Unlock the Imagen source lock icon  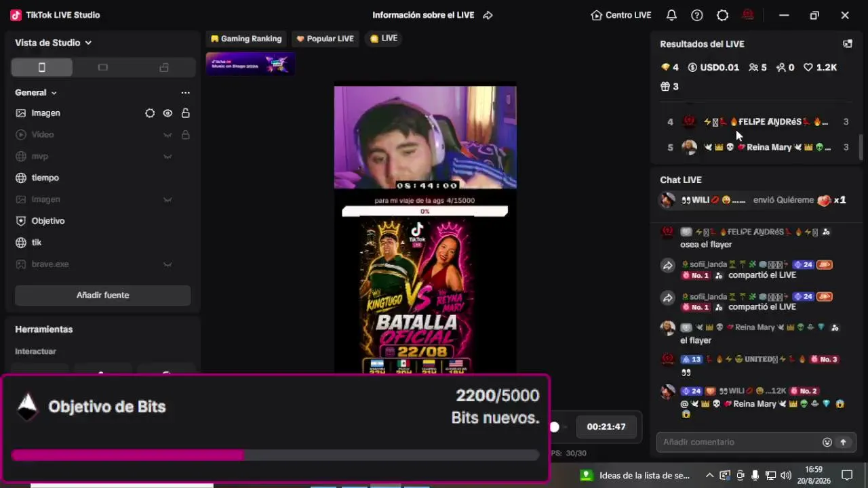[185, 113]
